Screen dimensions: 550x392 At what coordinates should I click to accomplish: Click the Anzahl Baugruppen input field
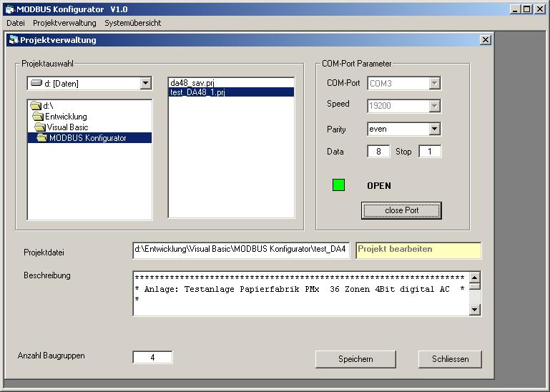(152, 357)
